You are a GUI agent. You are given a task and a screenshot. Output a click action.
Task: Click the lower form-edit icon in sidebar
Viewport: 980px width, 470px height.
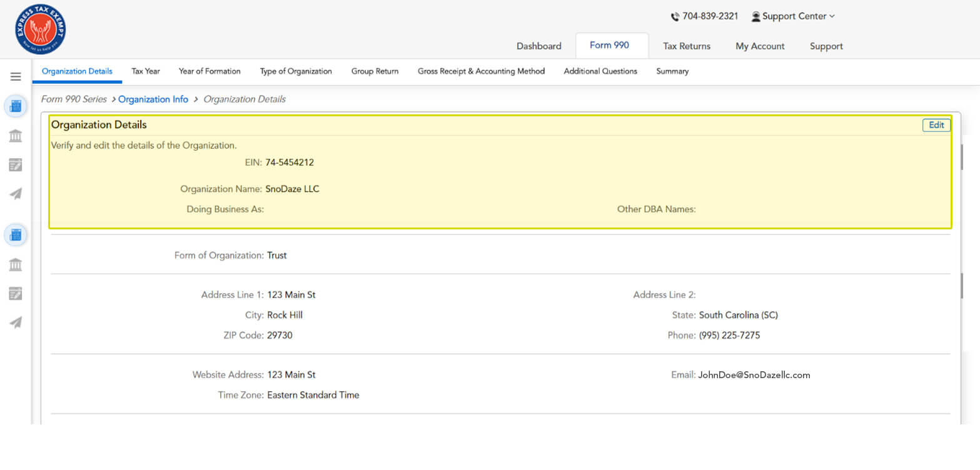[16, 294]
